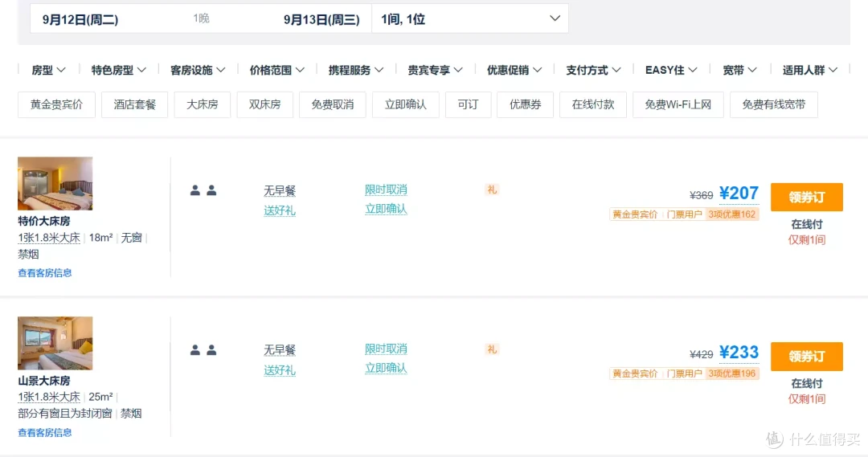Toggle the 免费取消 filter tag
Screen dimensions: 868x457
[332, 104]
